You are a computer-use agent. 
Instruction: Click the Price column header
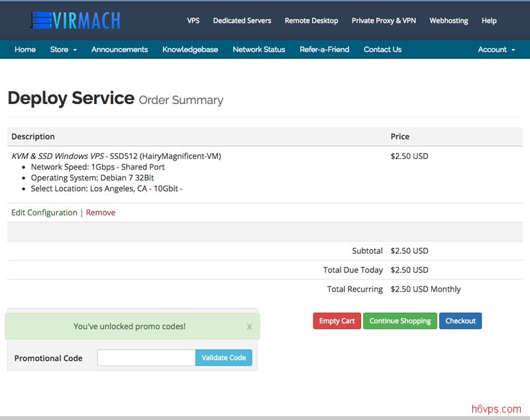tap(400, 136)
